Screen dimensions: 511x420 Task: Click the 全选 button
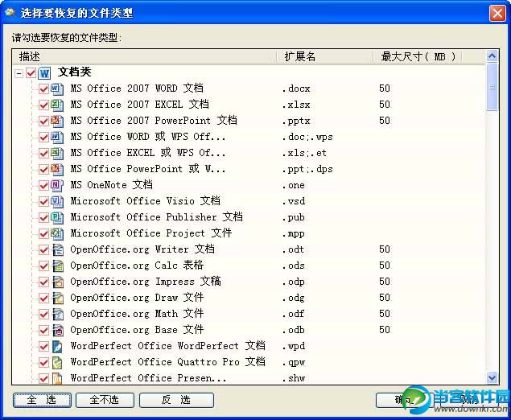click(42, 400)
